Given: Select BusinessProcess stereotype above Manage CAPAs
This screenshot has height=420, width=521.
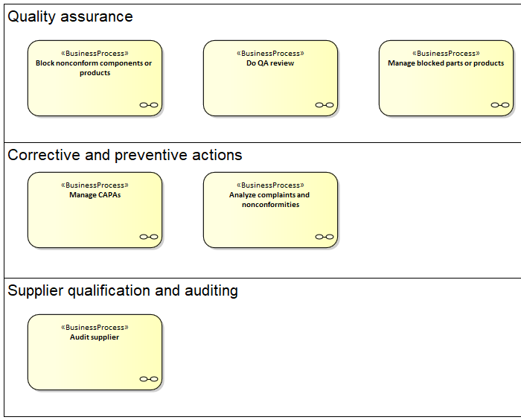Looking at the screenshot, I should tap(95, 185).
